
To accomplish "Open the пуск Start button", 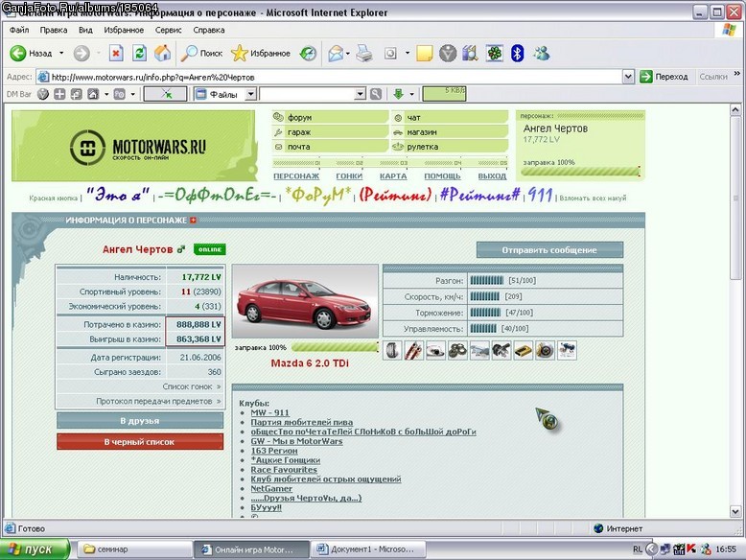I will (x=35, y=549).
